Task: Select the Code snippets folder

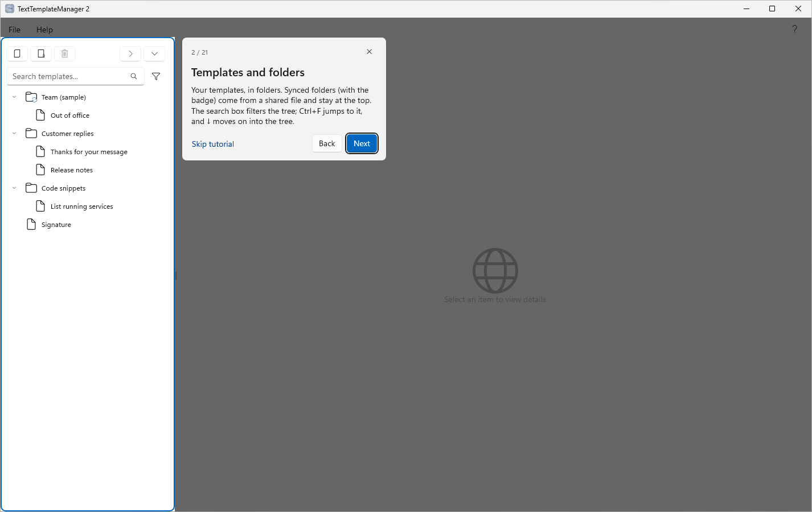Action: click(x=63, y=188)
